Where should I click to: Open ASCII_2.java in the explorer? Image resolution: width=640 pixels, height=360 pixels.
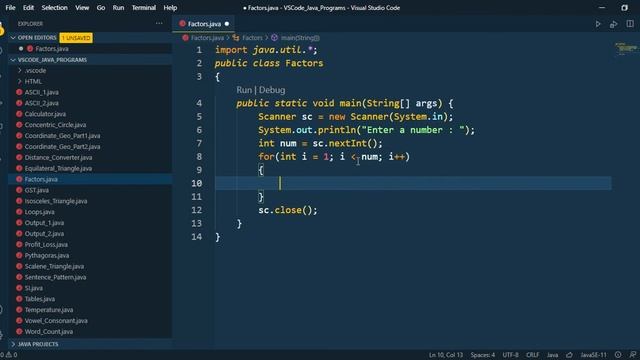tap(41, 103)
